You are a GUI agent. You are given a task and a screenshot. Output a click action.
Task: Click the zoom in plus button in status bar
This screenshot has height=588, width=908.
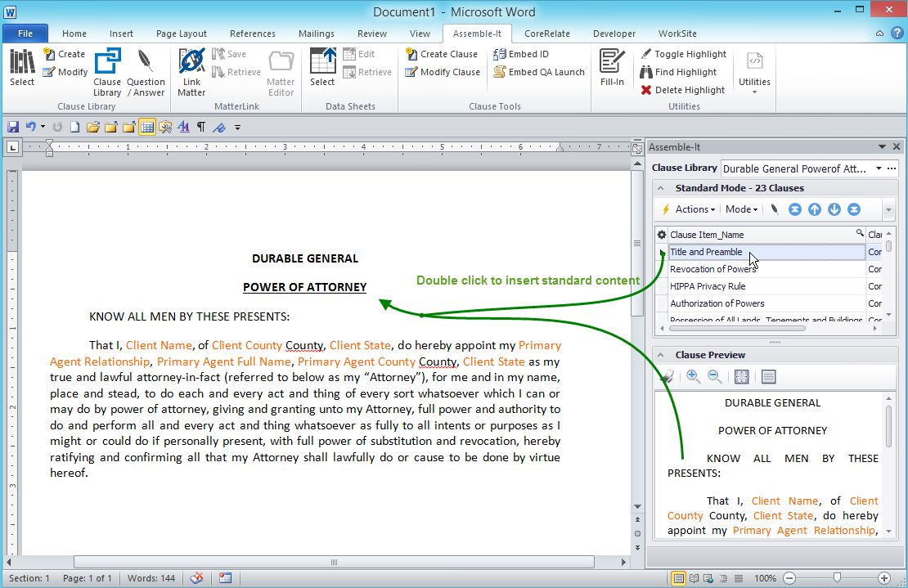click(883, 578)
